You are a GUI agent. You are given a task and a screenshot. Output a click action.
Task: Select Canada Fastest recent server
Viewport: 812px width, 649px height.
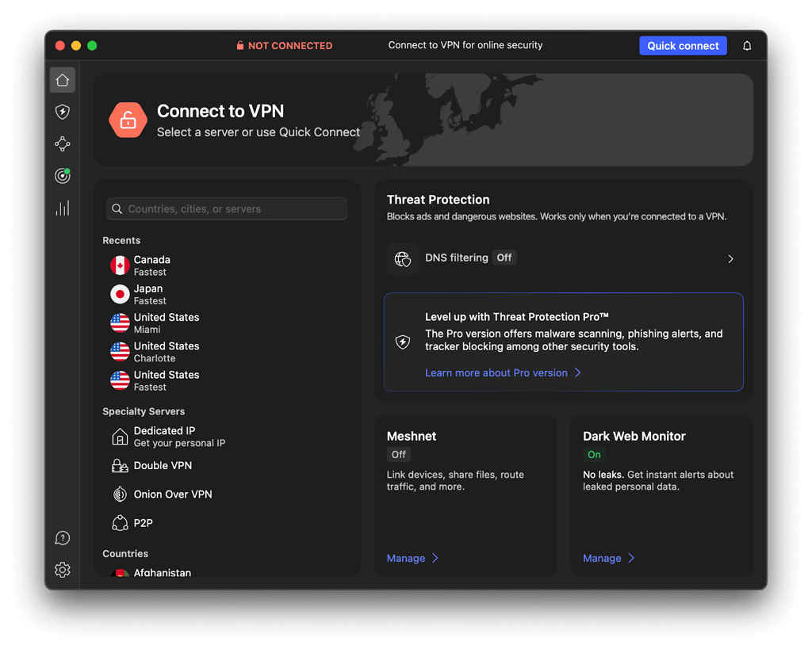click(226, 265)
